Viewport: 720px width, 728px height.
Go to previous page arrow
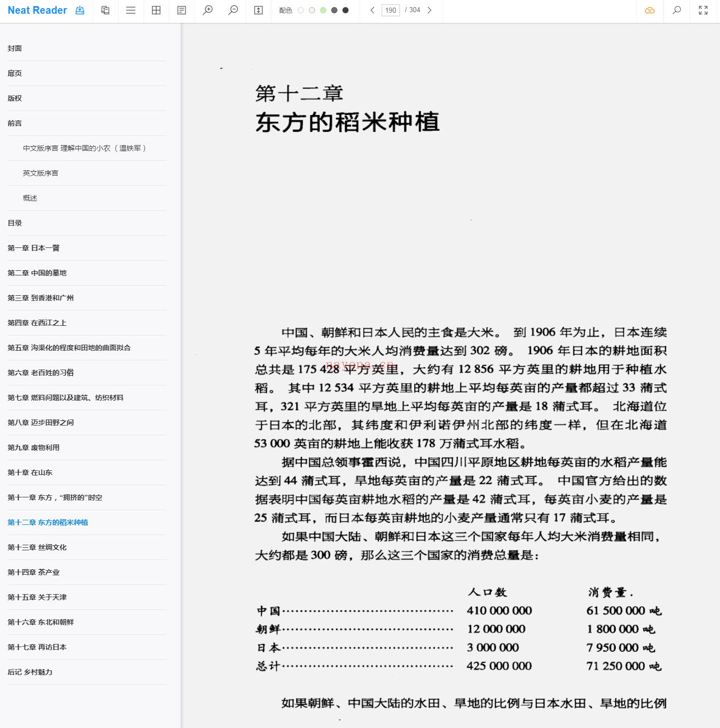pyautogui.click(x=372, y=10)
